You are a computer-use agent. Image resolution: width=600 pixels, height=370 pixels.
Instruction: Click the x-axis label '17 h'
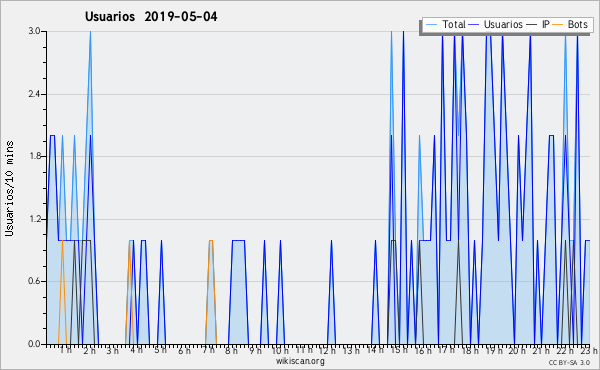[446, 350]
